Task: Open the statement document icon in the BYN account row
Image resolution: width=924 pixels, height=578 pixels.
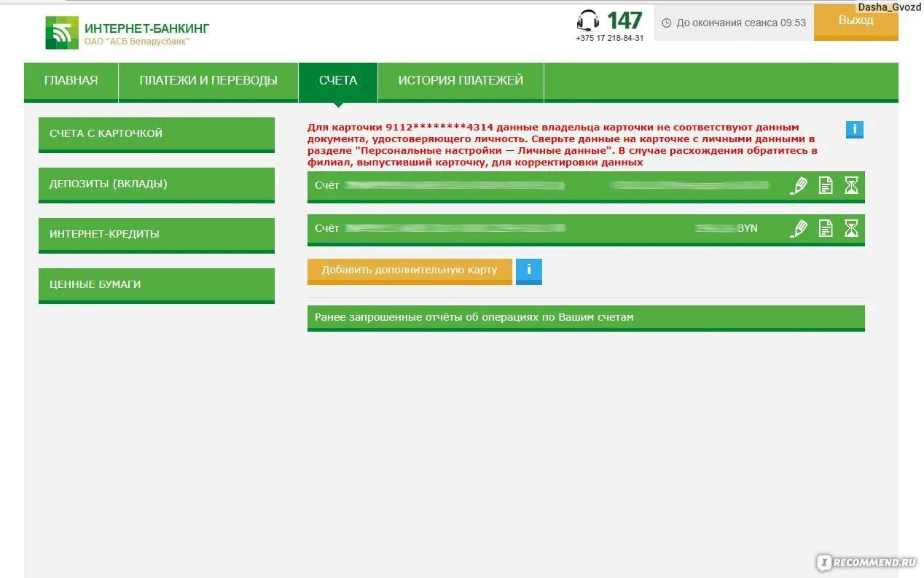Action: [826, 229]
